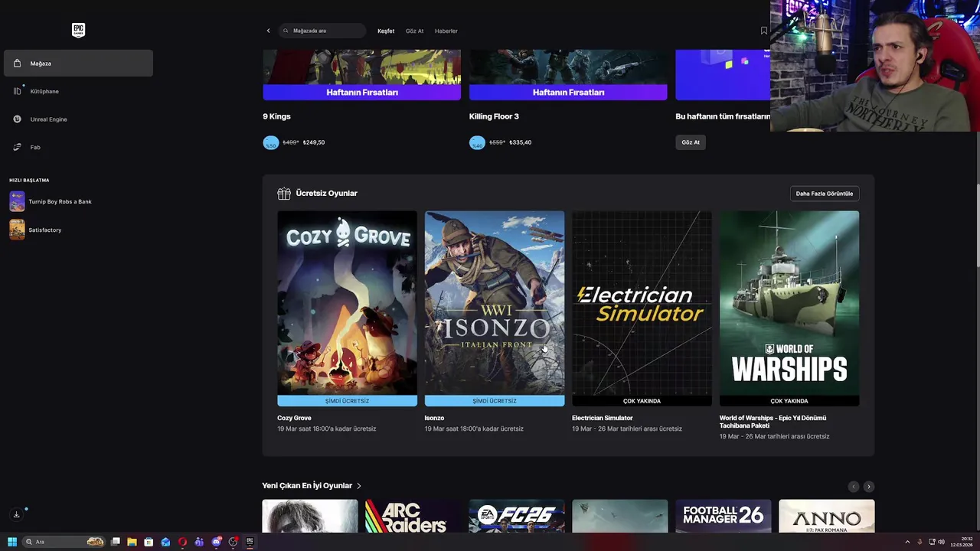Show previous new releases carousel arrow
This screenshot has height=551, width=980.
click(854, 487)
